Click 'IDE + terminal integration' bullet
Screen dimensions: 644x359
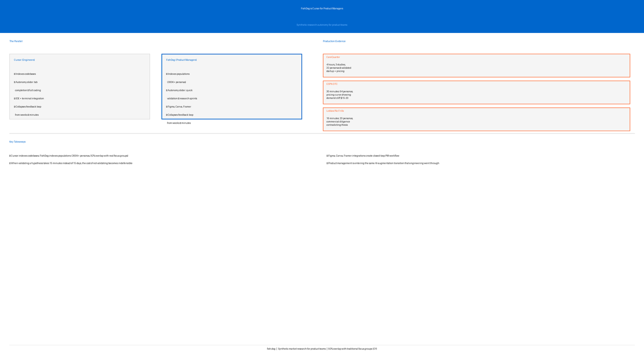[x=29, y=98]
